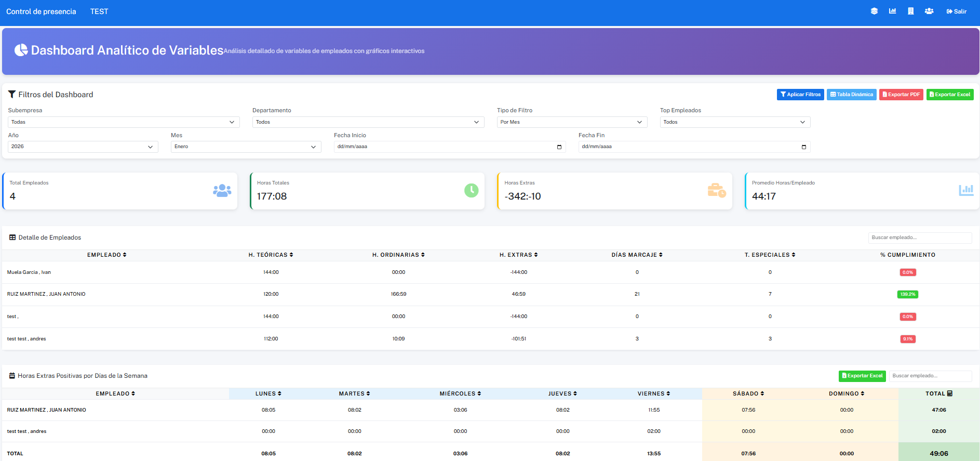Focus the Detalle de Empleados search field

[x=919, y=238]
